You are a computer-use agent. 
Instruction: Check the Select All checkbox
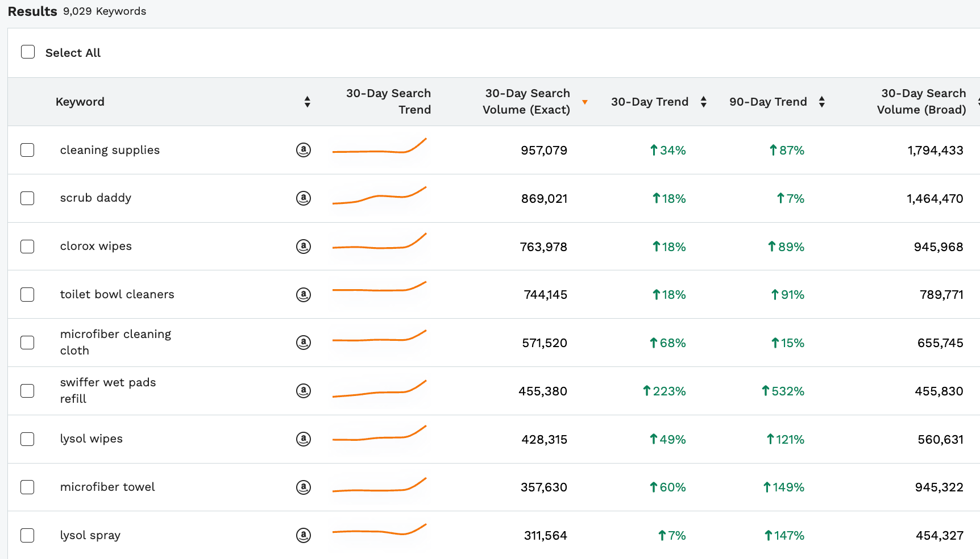pyautogui.click(x=28, y=52)
